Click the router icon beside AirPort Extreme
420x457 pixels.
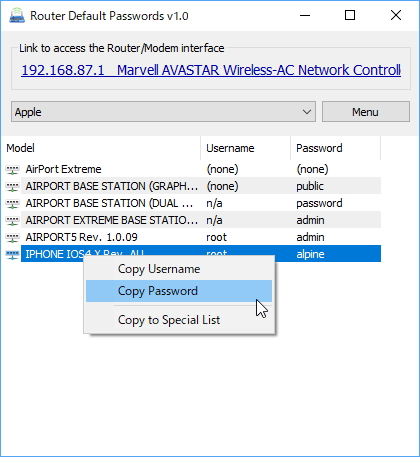(x=12, y=169)
